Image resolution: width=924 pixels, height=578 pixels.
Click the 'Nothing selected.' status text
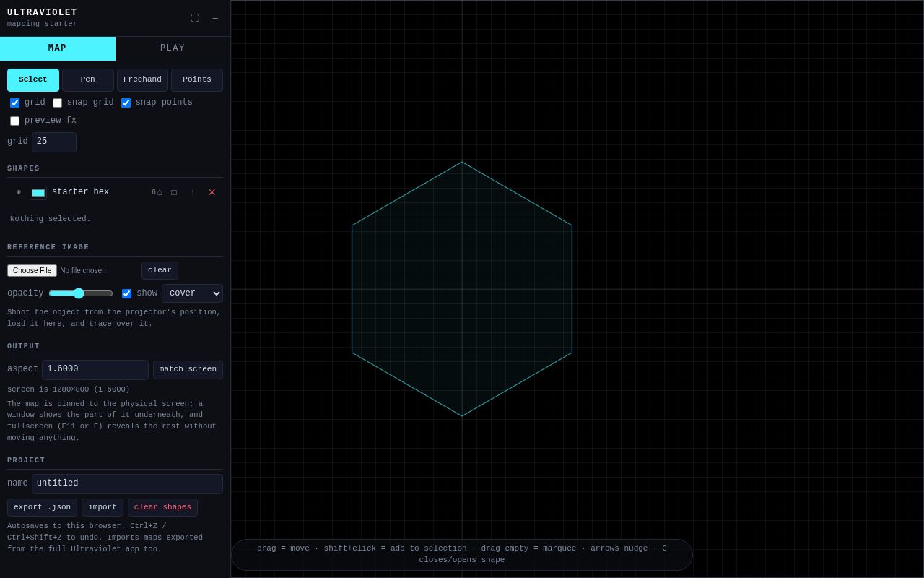coord(51,219)
